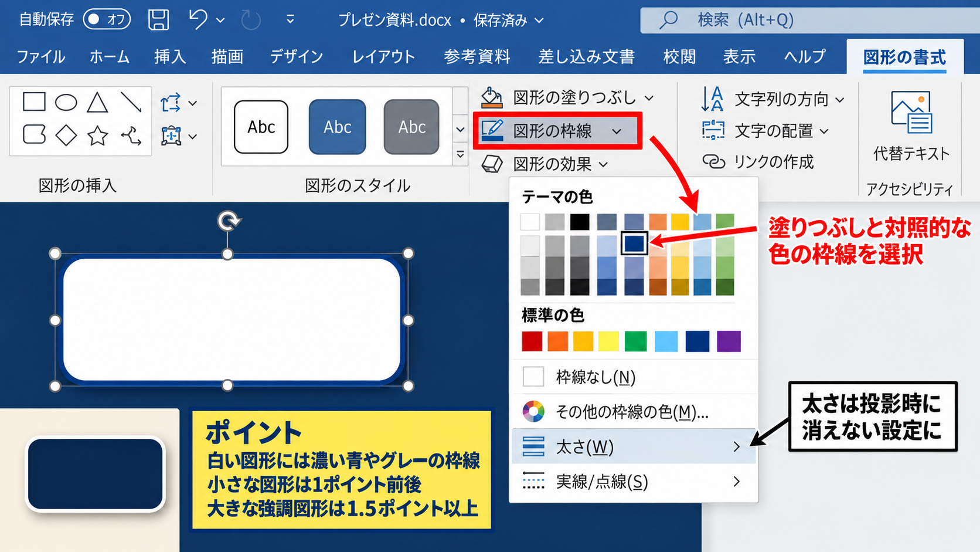Screen dimensions: 980x552
Task: Click the redo arrow icon
Action: point(251,20)
